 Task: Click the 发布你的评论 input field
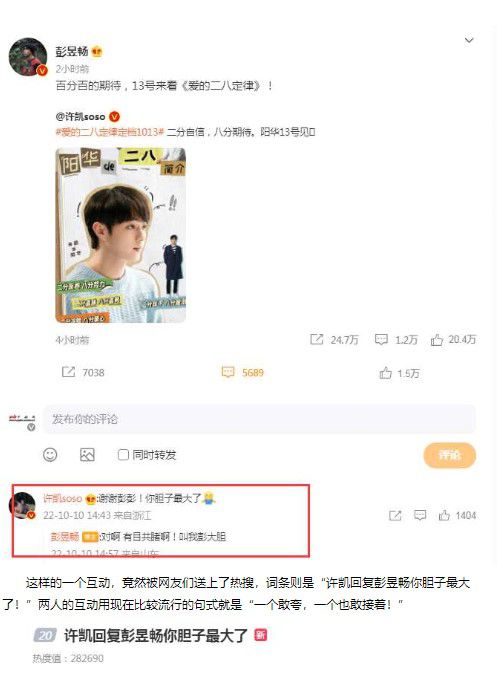click(x=259, y=419)
